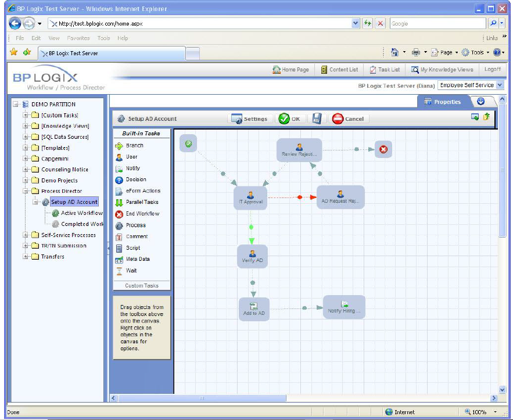
Task: Open the Favorites menu
Action: pyautogui.click(x=78, y=38)
